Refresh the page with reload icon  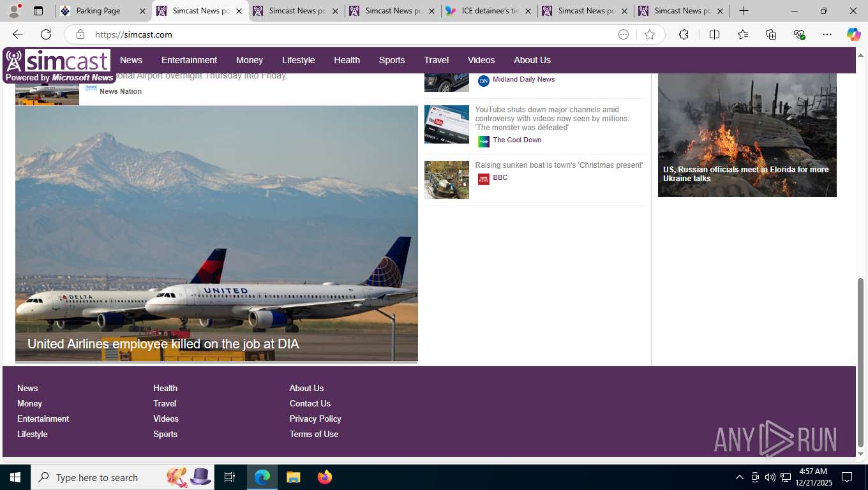pyautogui.click(x=46, y=34)
